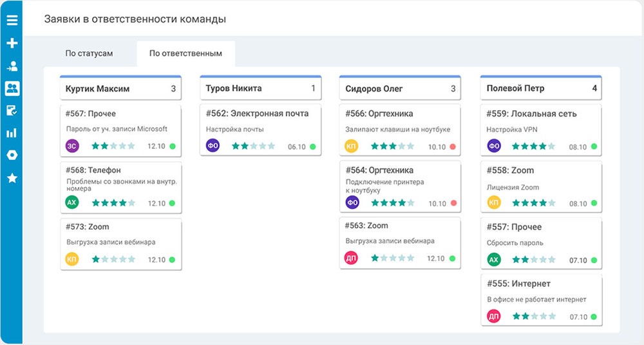Open request #568: Телефон
The image size is (644, 345).
[x=93, y=170]
